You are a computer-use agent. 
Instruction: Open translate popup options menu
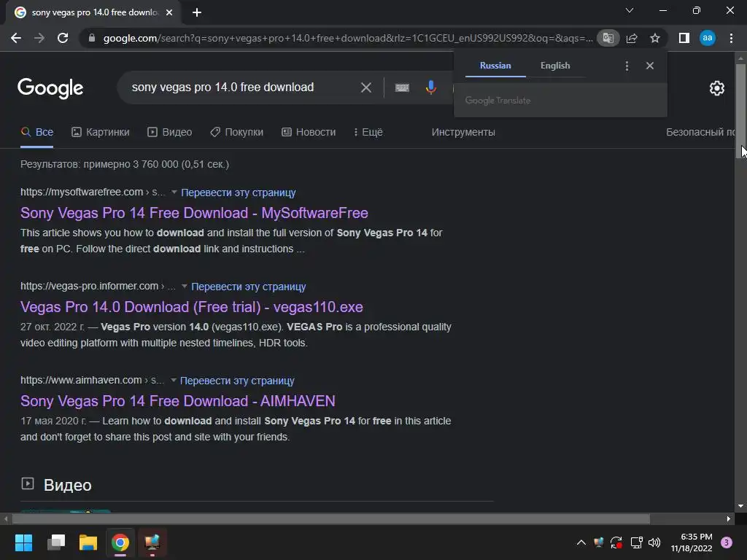click(627, 66)
